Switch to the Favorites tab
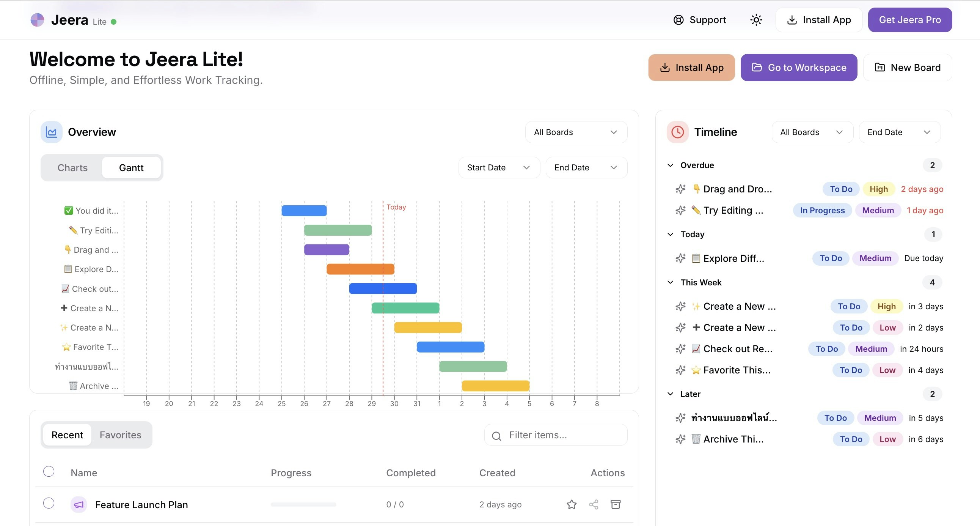The image size is (980, 526). (120, 435)
